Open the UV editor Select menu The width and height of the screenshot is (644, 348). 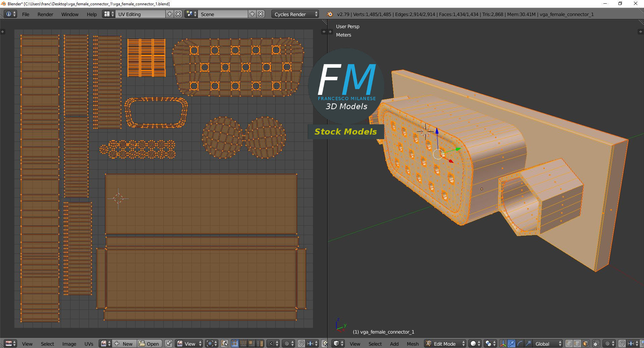(47, 344)
